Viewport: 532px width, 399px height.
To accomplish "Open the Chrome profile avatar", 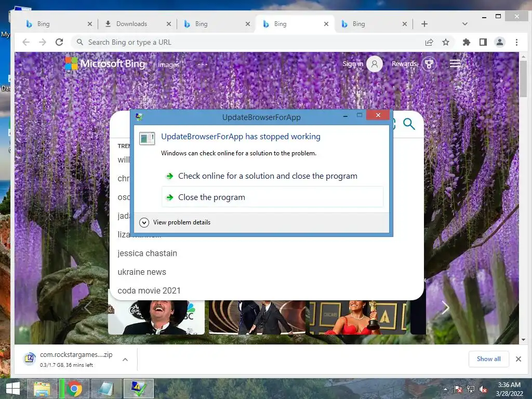I will point(500,42).
